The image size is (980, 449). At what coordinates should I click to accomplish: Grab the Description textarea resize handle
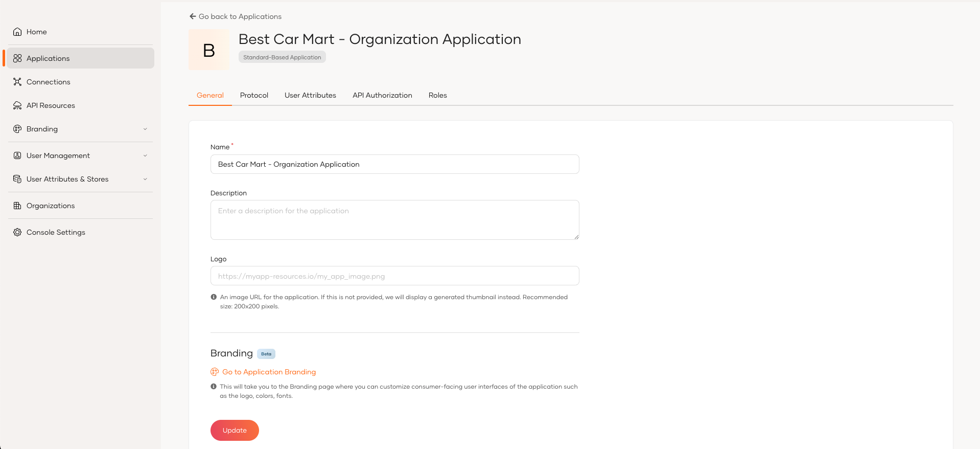[x=576, y=237]
